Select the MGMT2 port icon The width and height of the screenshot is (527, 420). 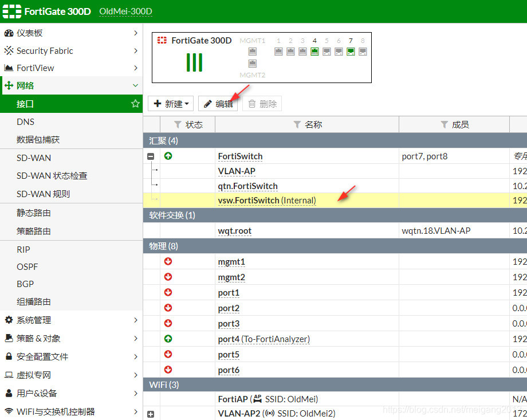[x=253, y=64]
